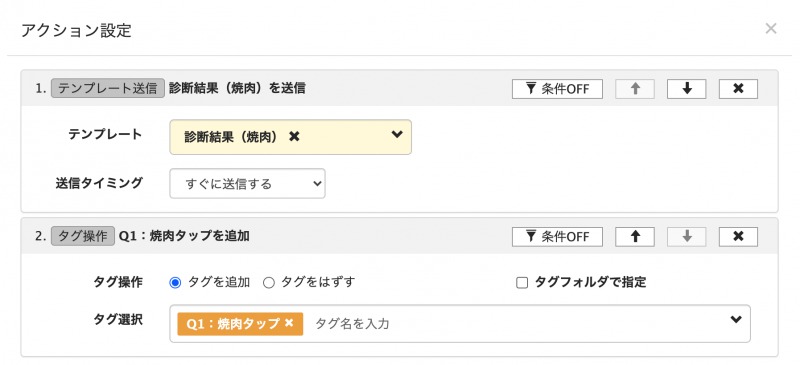Click disabled down arrow on action 2
Image resolution: width=800 pixels, height=365 pixels.
(687, 237)
